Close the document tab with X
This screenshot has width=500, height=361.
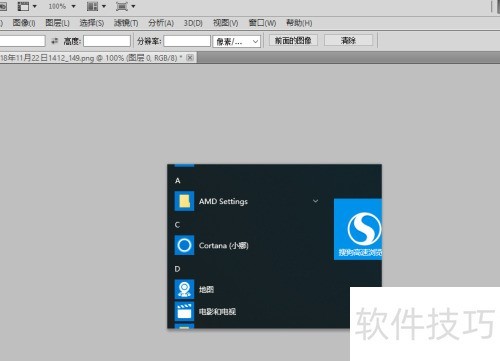pos(190,58)
